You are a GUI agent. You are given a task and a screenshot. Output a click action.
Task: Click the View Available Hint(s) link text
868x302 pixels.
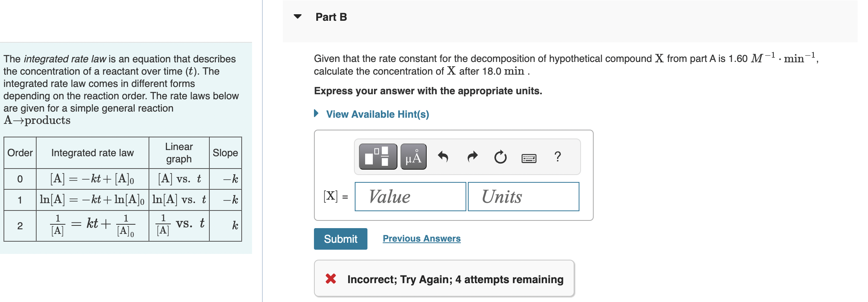click(x=377, y=114)
